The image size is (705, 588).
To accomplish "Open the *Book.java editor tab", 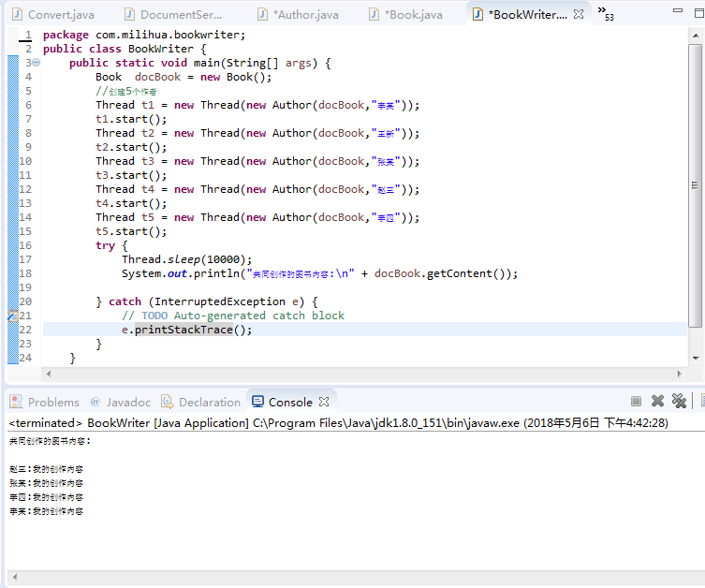I will [x=405, y=15].
